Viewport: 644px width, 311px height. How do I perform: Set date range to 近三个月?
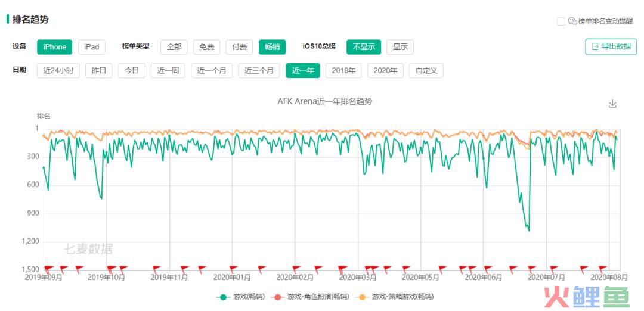(x=259, y=70)
